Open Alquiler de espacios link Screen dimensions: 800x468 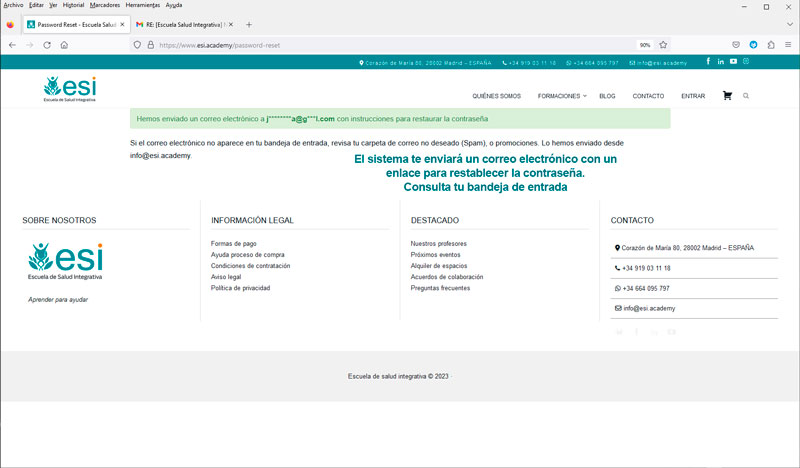[439, 266]
